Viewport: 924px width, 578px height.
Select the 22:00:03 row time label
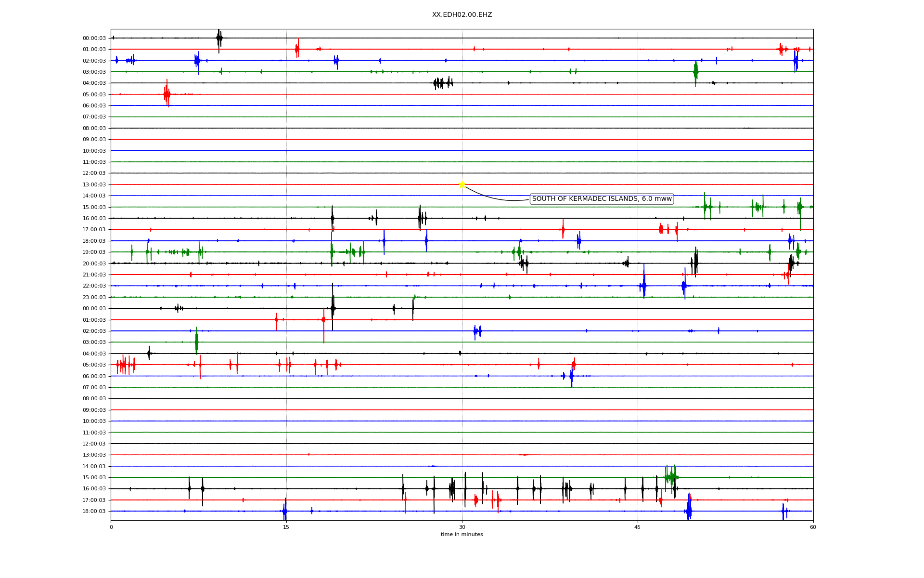(x=94, y=286)
